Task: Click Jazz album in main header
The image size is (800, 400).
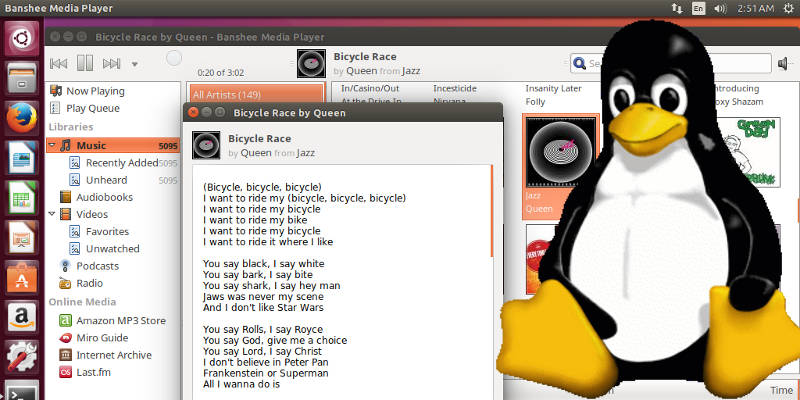Action: (x=411, y=71)
